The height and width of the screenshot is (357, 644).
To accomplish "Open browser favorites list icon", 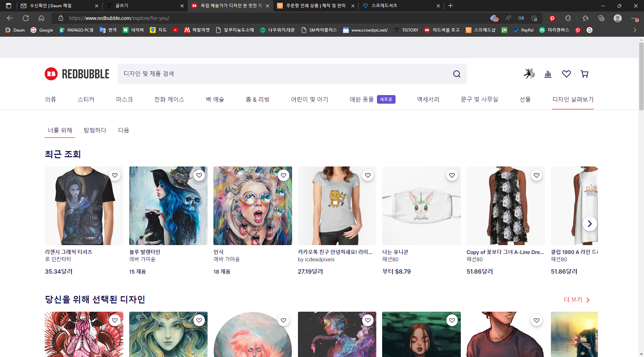I will click(x=586, y=18).
